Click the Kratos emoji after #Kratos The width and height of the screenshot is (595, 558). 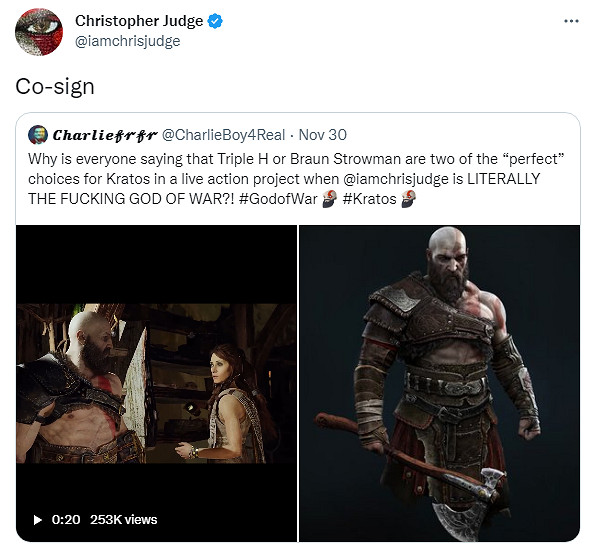click(x=408, y=199)
